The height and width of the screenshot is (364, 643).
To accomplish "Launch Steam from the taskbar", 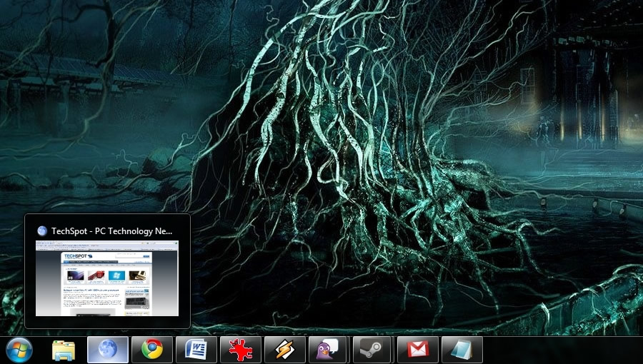I will (x=372, y=350).
